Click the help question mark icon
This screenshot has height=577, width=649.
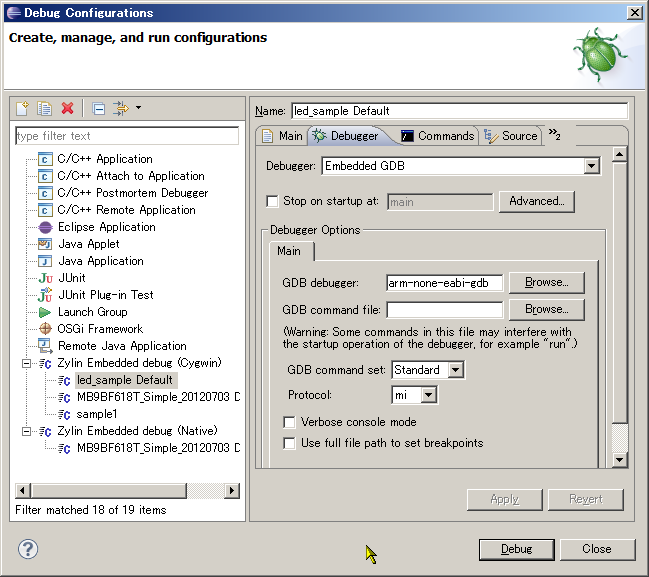(28, 548)
